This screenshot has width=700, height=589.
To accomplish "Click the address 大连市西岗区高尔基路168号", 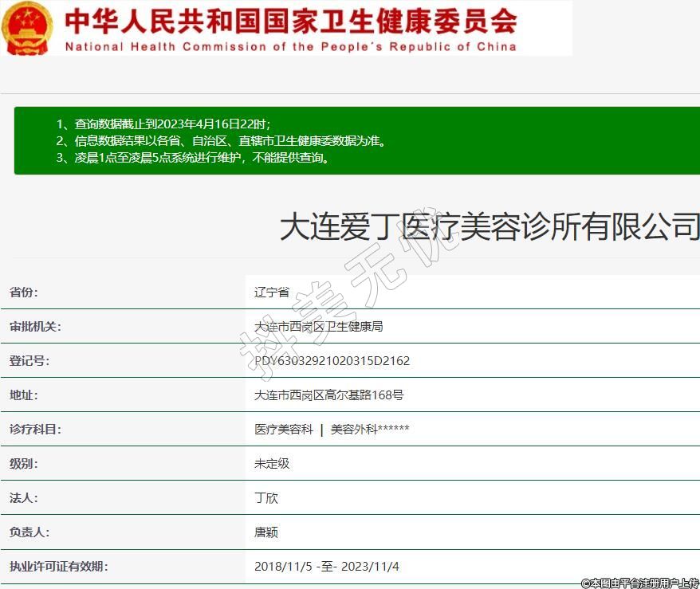I will click(328, 395).
